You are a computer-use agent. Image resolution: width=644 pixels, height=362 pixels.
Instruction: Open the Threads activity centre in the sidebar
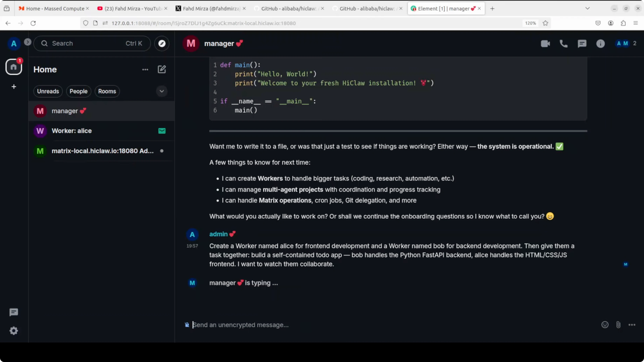13,312
